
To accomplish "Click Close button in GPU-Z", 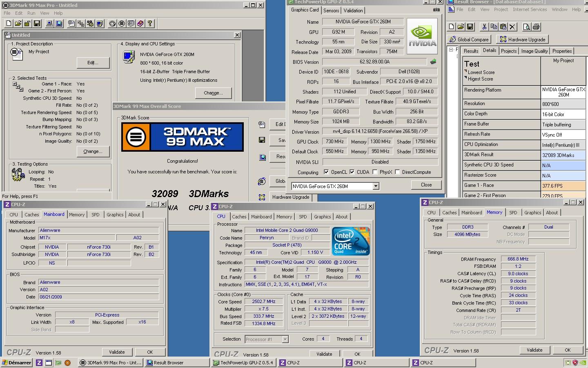I will pos(426,185).
